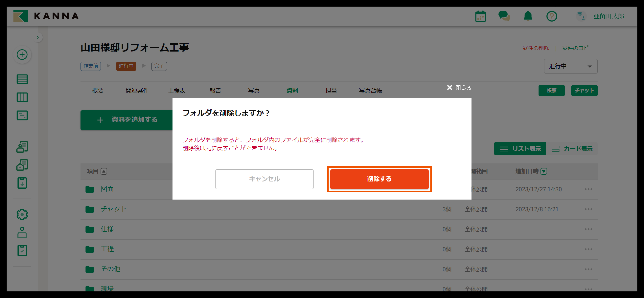
Task: Open the 仕様 folder name
Action: pyautogui.click(x=107, y=229)
